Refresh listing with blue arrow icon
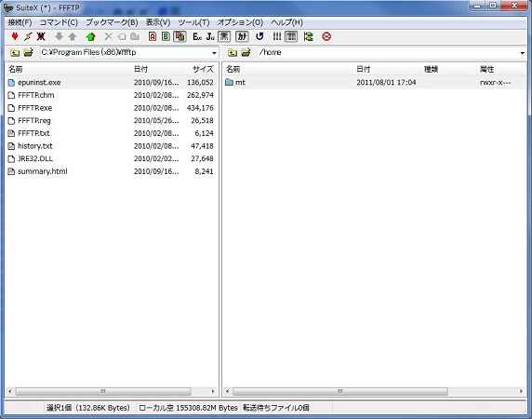 (259, 36)
